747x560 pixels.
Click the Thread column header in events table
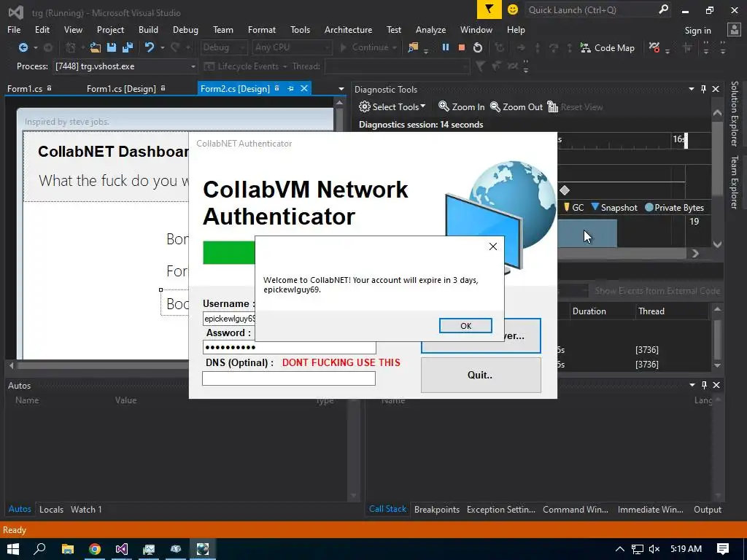(651, 311)
